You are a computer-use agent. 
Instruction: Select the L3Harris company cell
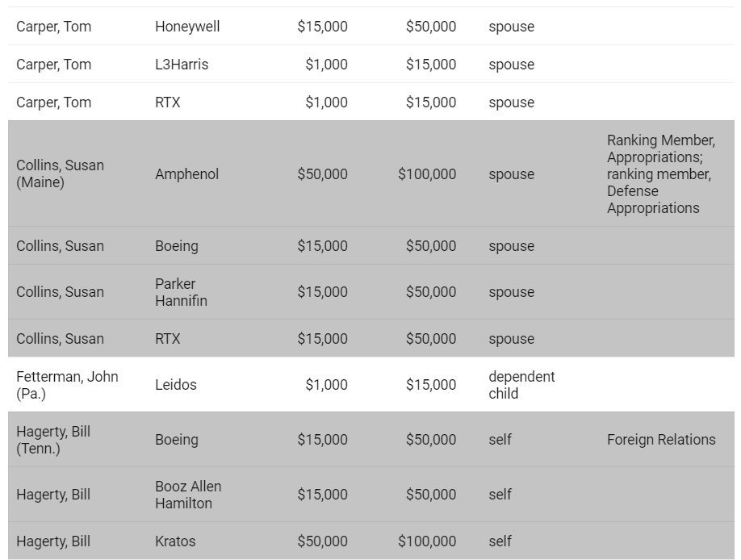[x=182, y=65]
